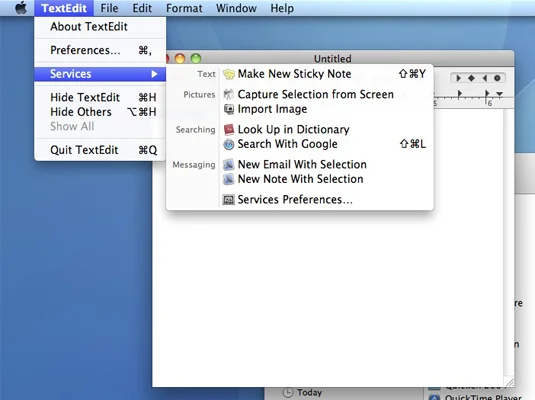
Task: Choose Hide TextEdit
Action: coord(100,97)
